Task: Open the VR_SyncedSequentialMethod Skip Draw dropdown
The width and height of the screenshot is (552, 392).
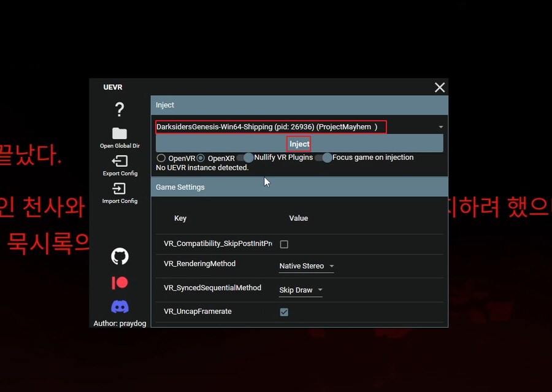Action: 301,290
